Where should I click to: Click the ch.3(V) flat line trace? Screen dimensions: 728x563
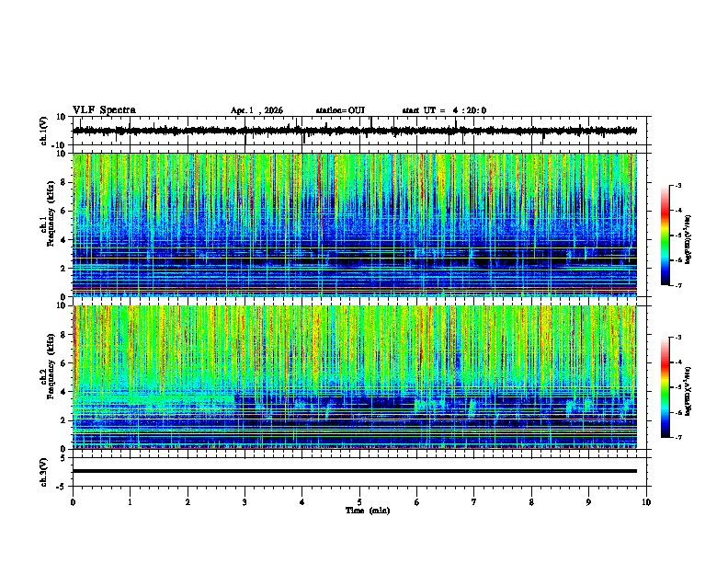[x=355, y=471]
